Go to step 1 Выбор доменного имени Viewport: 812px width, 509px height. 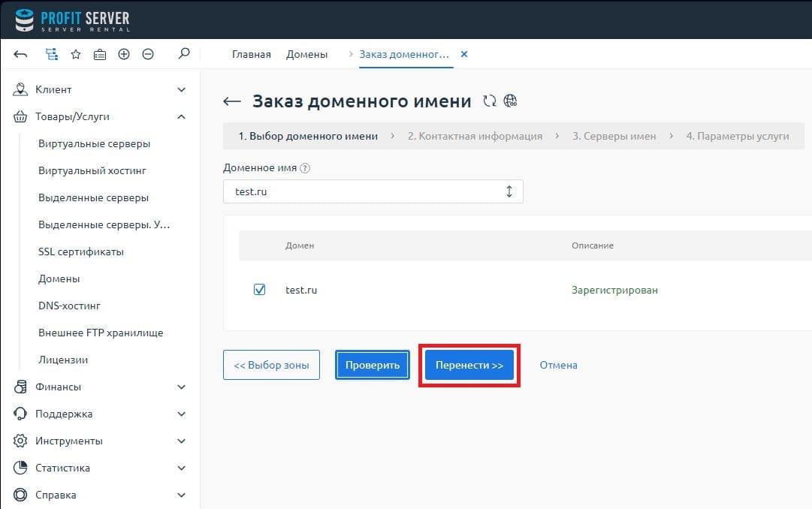coord(308,136)
